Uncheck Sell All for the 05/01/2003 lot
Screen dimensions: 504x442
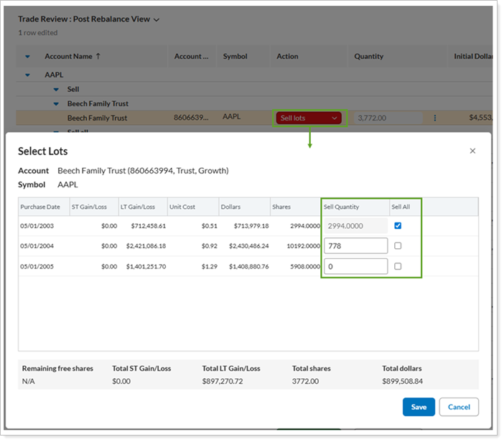tap(398, 226)
